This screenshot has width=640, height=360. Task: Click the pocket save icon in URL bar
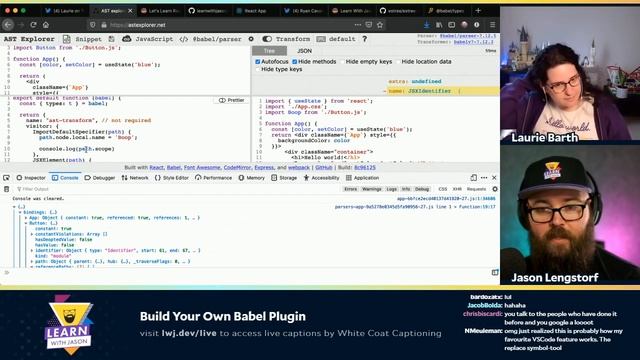click(x=369, y=25)
